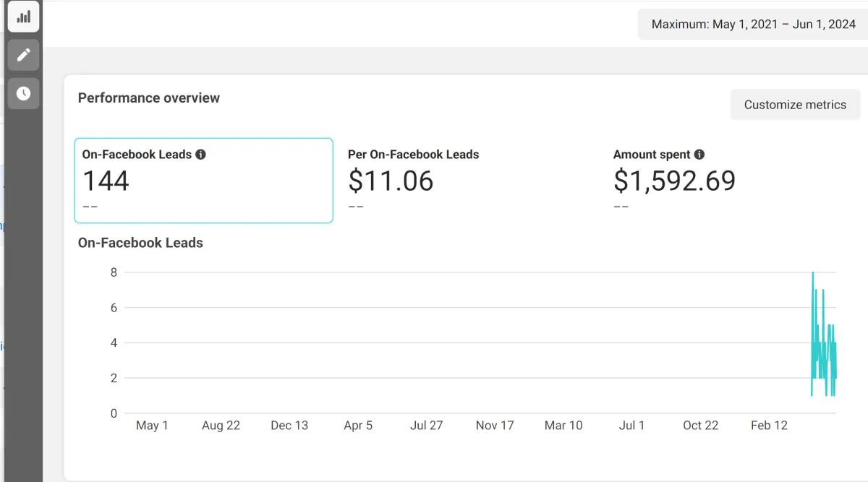Click the Aug 22 axis label

tap(221, 426)
